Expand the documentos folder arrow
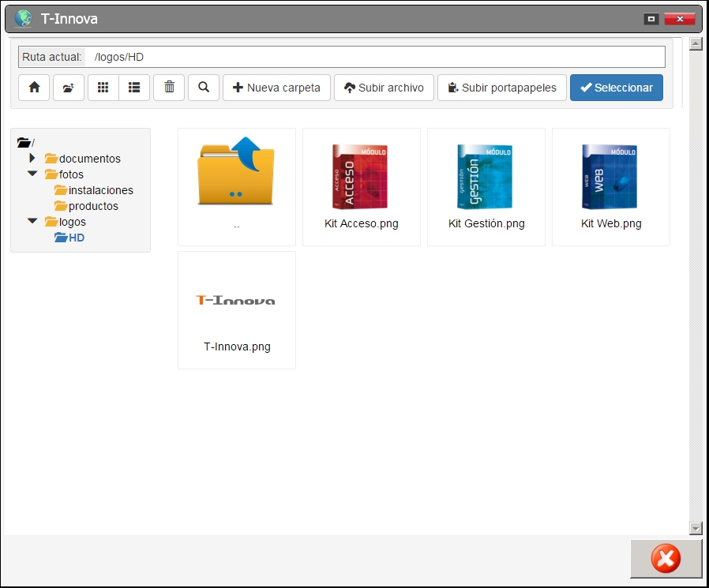Image resolution: width=709 pixels, height=588 pixels. click(32, 158)
